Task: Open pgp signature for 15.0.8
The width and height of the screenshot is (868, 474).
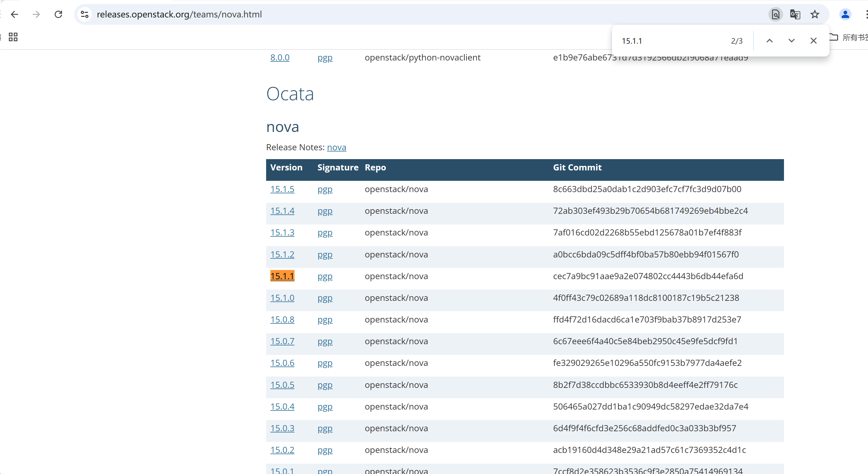Action: (x=325, y=320)
